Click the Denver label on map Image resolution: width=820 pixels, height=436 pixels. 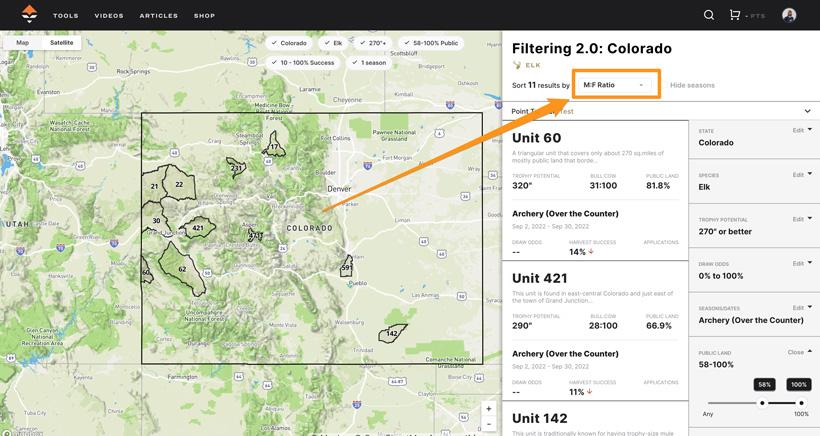coord(339,189)
